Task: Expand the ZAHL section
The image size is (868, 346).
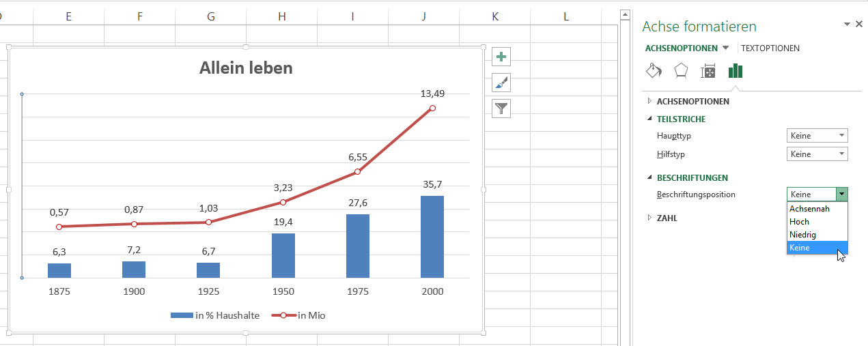Action: 667,218
